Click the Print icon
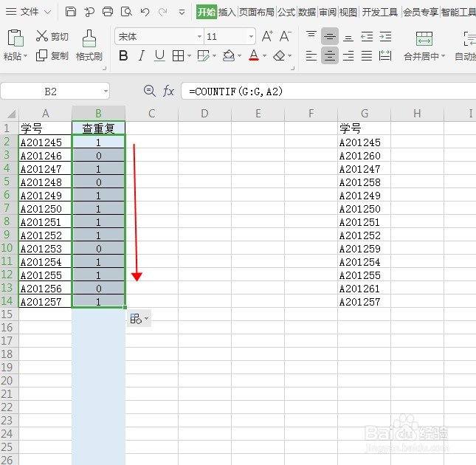Viewport: 476px width, 465px height. pyautogui.click(x=108, y=12)
